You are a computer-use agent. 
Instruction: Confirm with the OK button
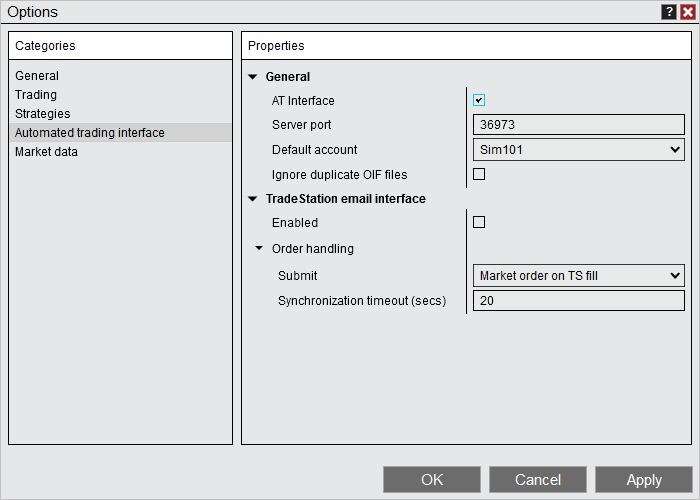pyautogui.click(x=432, y=479)
